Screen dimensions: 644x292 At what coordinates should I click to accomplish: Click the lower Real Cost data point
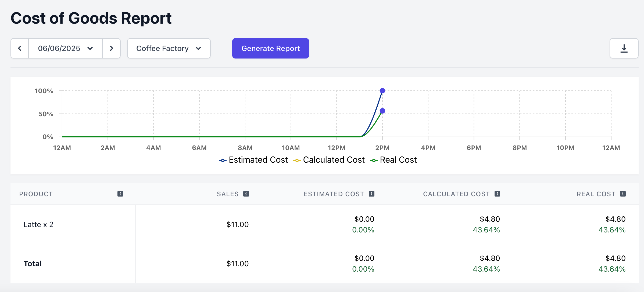382,111
